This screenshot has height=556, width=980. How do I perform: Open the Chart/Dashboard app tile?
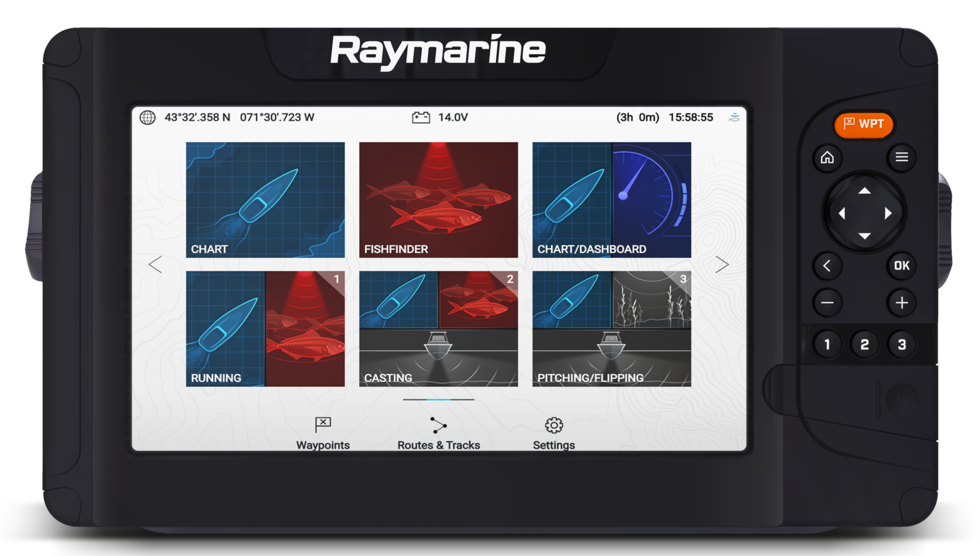click(611, 200)
